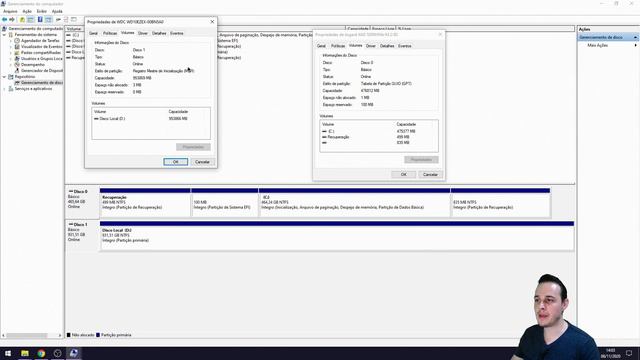Collapse the Ferramentas do sistema node
The image size is (640, 360).
tap(4, 35)
